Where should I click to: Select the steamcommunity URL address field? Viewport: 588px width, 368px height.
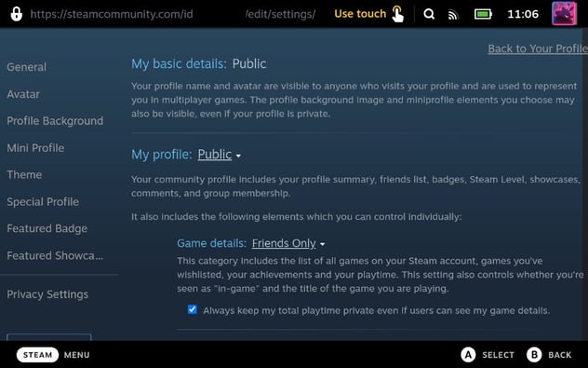click(172, 14)
